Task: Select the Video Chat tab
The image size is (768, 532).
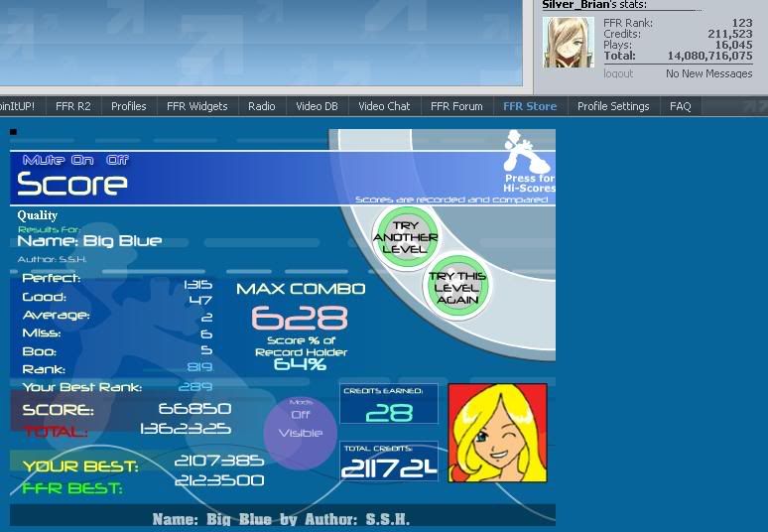Action: 384,106
